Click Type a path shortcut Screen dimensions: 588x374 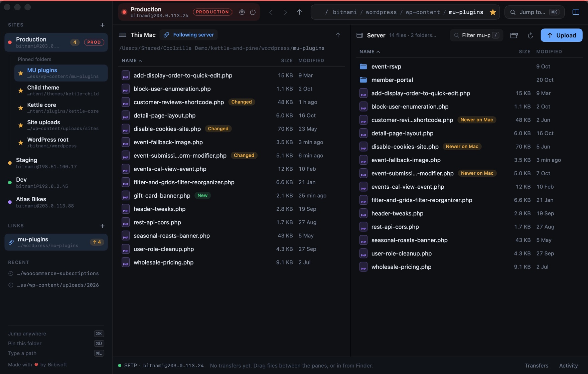(x=56, y=353)
